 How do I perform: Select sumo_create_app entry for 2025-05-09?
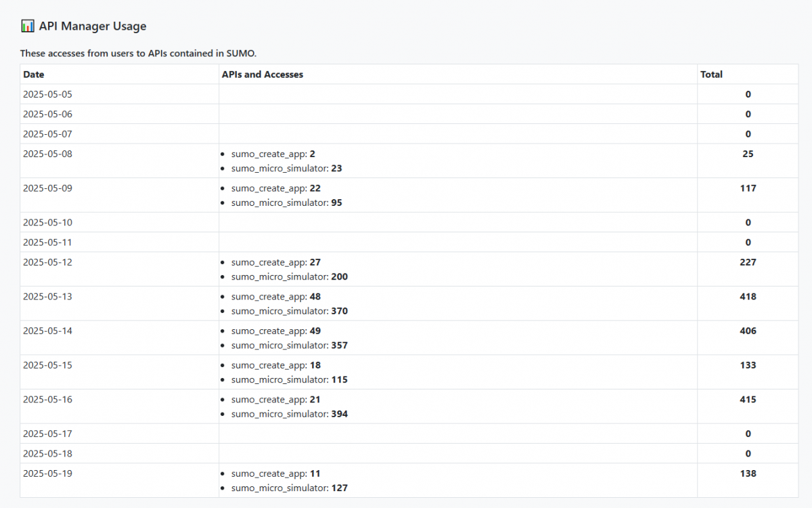tap(275, 188)
